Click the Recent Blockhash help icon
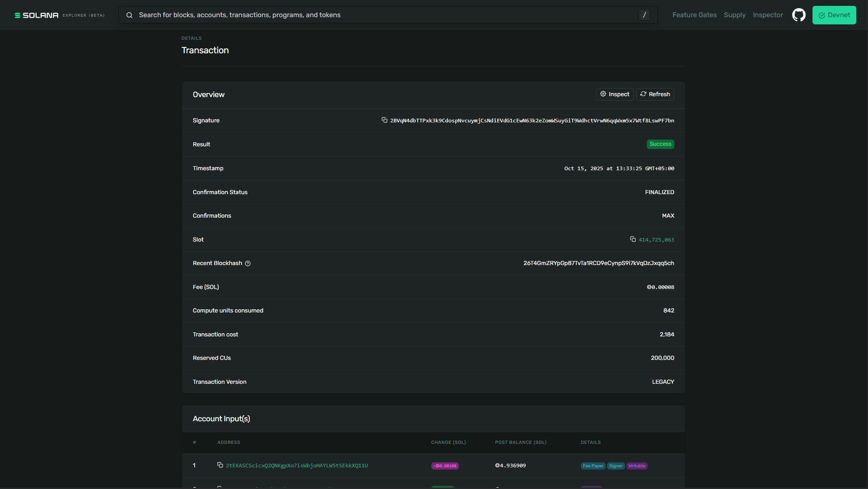The height and width of the screenshot is (489, 868). (247, 264)
